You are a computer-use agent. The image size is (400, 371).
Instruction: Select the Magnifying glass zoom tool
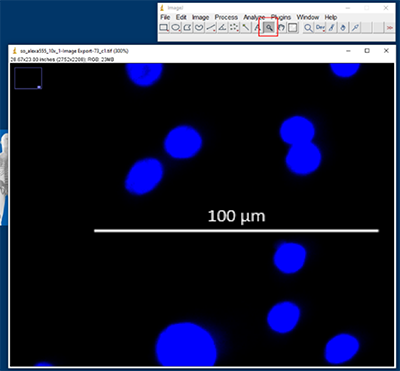[x=269, y=28]
